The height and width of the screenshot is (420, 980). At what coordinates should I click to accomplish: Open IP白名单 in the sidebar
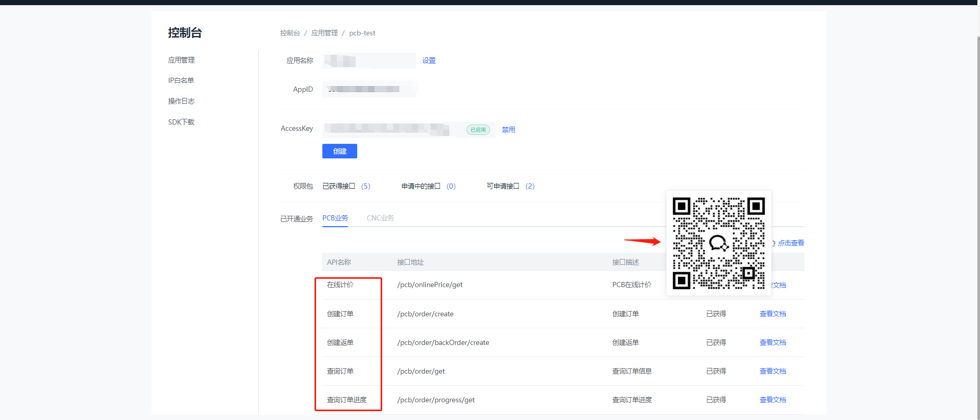181,80
